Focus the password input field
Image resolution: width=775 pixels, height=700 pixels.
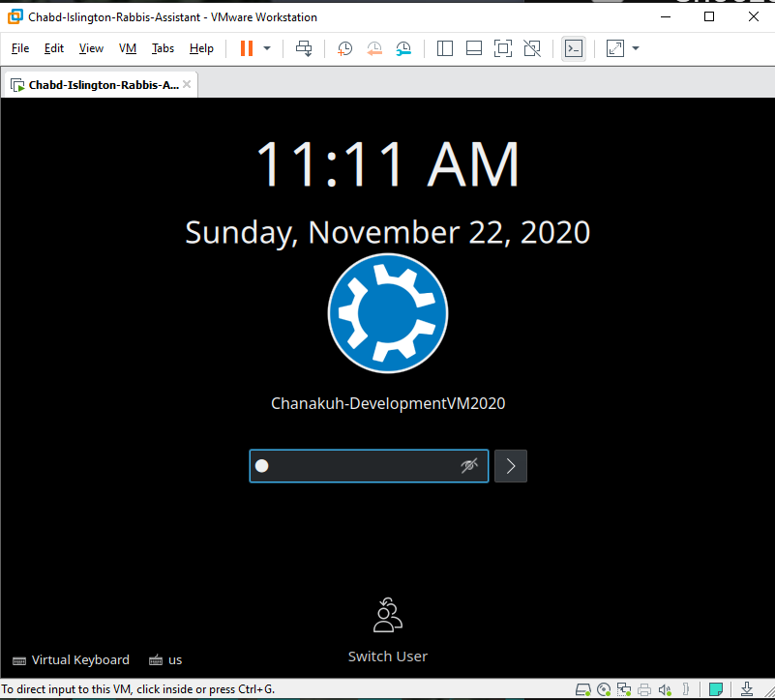click(369, 466)
